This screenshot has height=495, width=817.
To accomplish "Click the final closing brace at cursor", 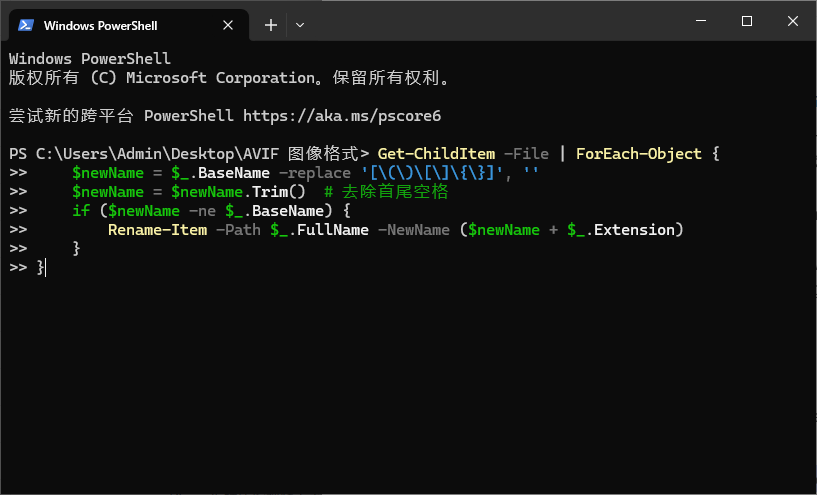I will coord(40,267).
